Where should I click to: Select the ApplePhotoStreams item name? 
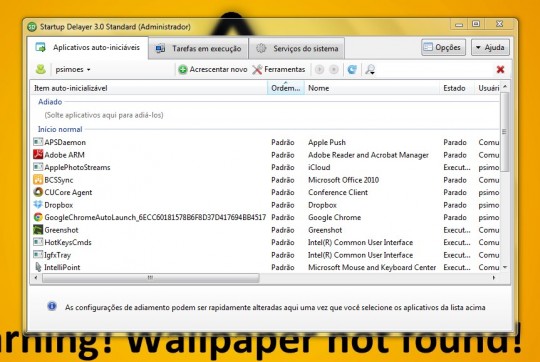[77, 167]
